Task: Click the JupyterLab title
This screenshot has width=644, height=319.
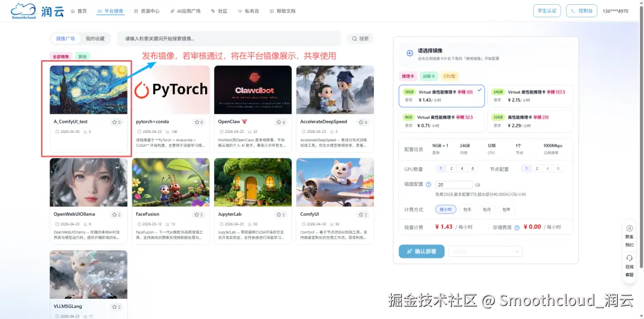Action: point(230,214)
